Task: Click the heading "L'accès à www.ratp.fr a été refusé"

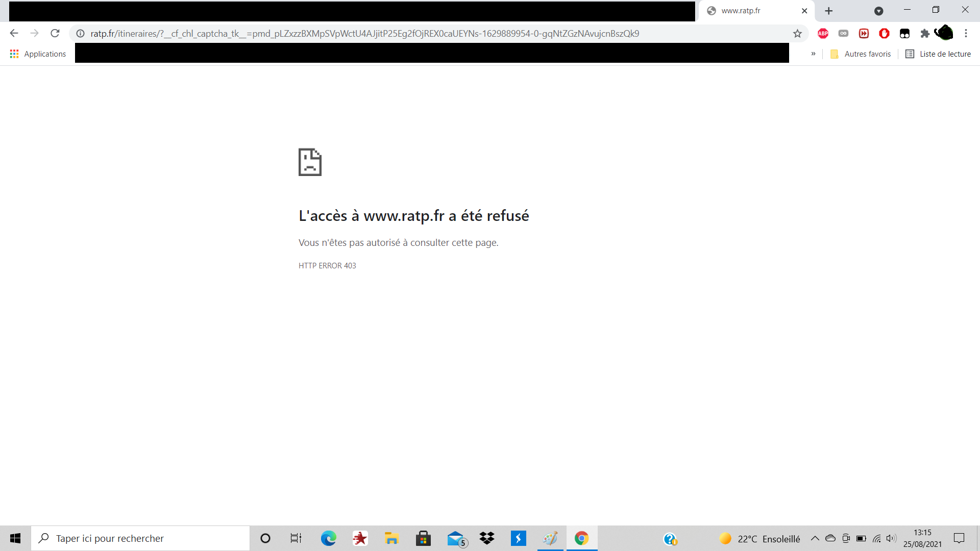Action: (413, 216)
